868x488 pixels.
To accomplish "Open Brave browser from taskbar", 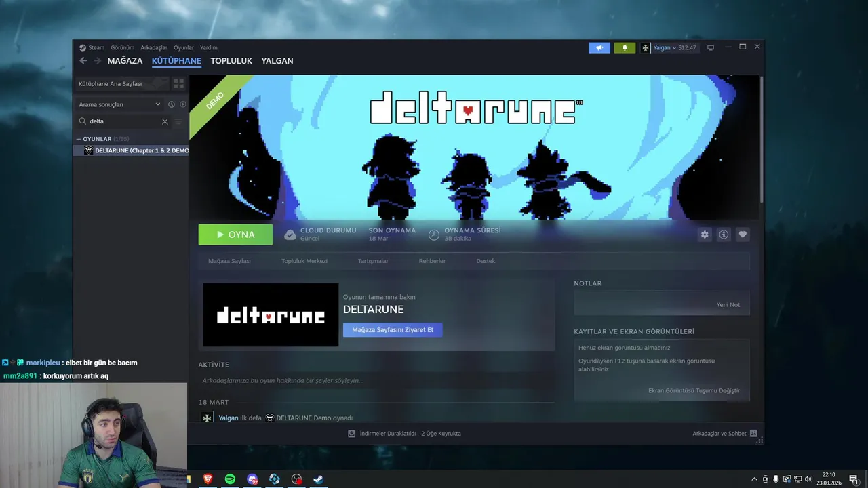I will pos(208,479).
